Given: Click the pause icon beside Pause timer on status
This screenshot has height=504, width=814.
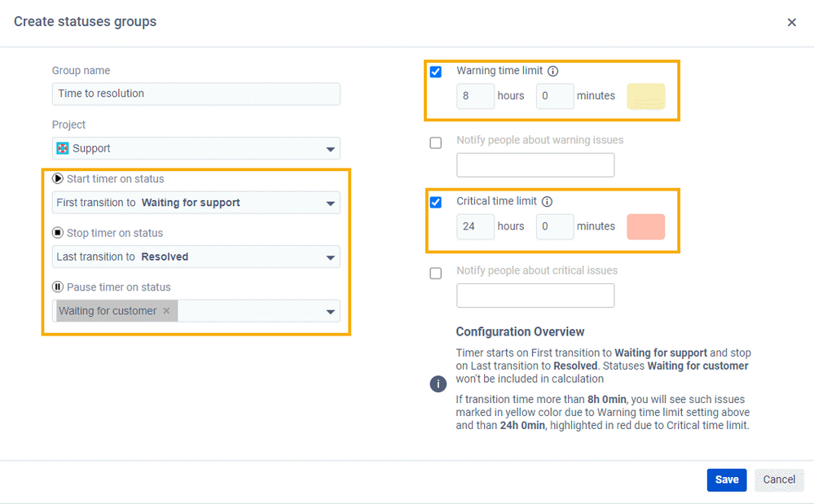Looking at the screenshot, I should (57, 287).
